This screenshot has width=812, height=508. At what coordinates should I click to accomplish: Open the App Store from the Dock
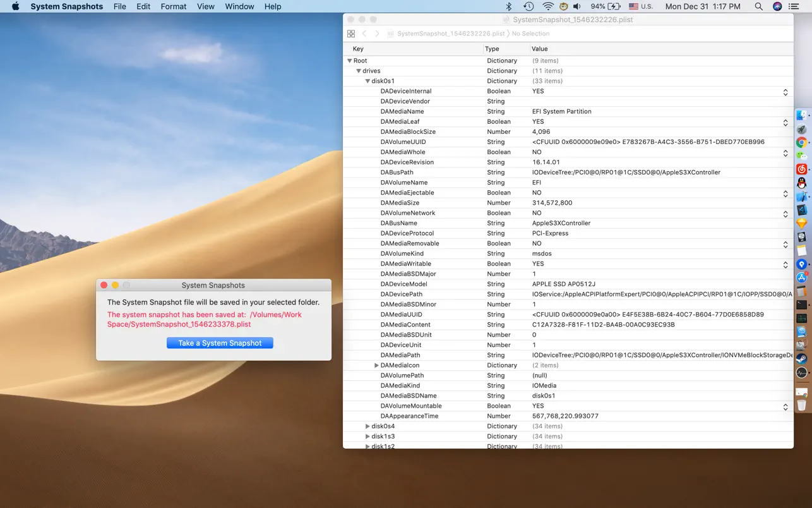click(x=803, y=277)
